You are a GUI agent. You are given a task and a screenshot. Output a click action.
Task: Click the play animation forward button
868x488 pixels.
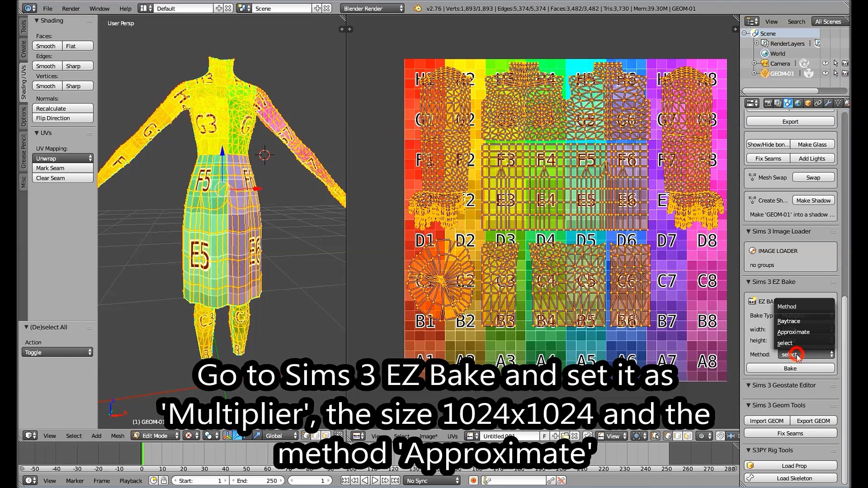point(375,480)
